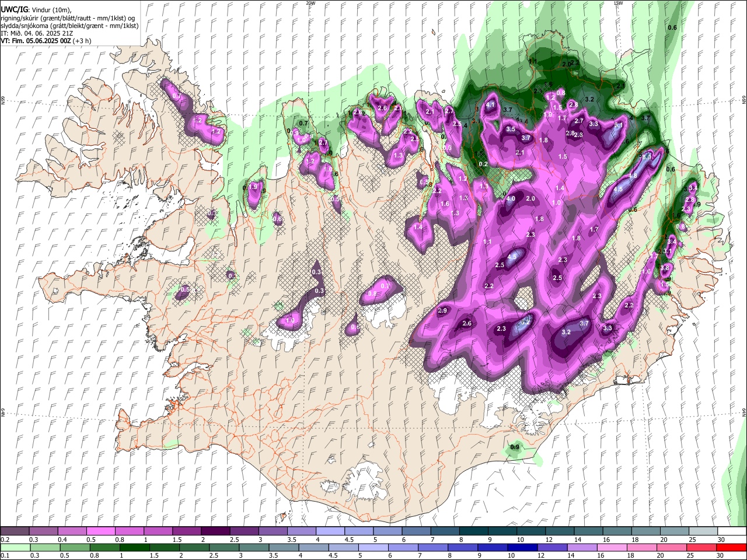
Task: Click the 'VT: Fim. 05.06.2025 00Z (+3 h)' line
Action: point(46,41)
